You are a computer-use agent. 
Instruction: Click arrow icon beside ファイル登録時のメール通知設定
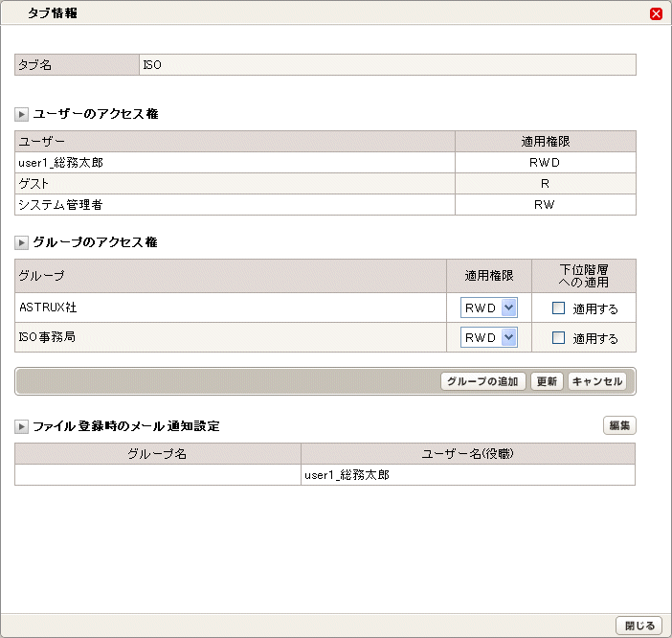pos(21,426)
